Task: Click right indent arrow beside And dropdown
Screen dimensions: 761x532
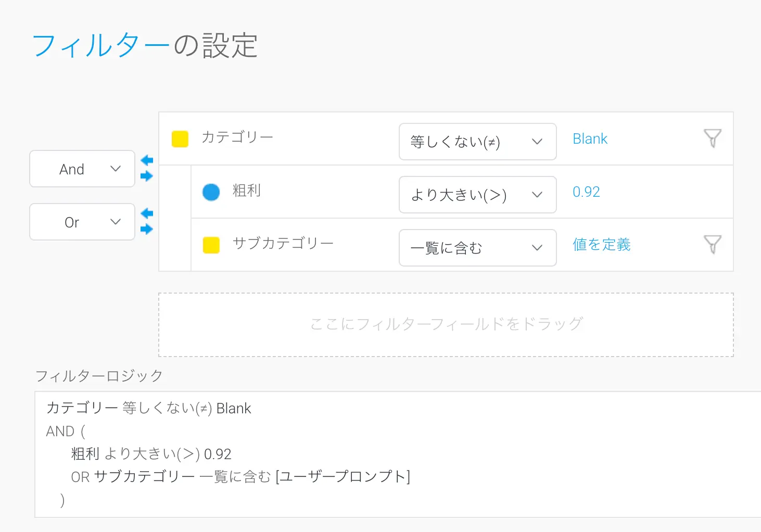Action: pyautogui.click(x=147, y=176)
